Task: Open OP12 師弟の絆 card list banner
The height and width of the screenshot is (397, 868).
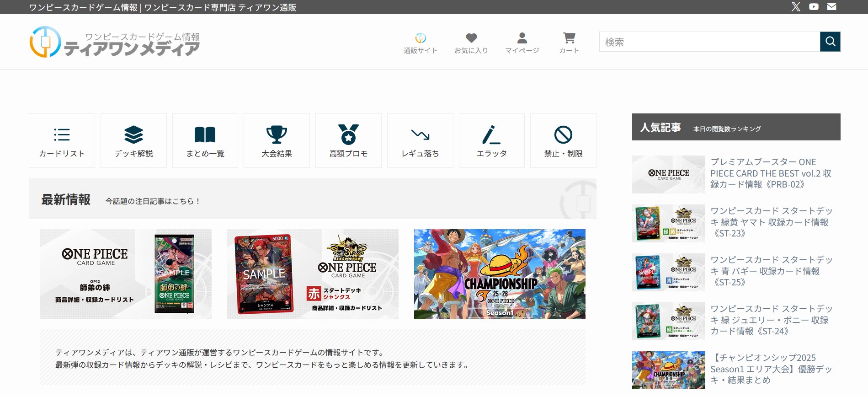Action: (126, 274)
